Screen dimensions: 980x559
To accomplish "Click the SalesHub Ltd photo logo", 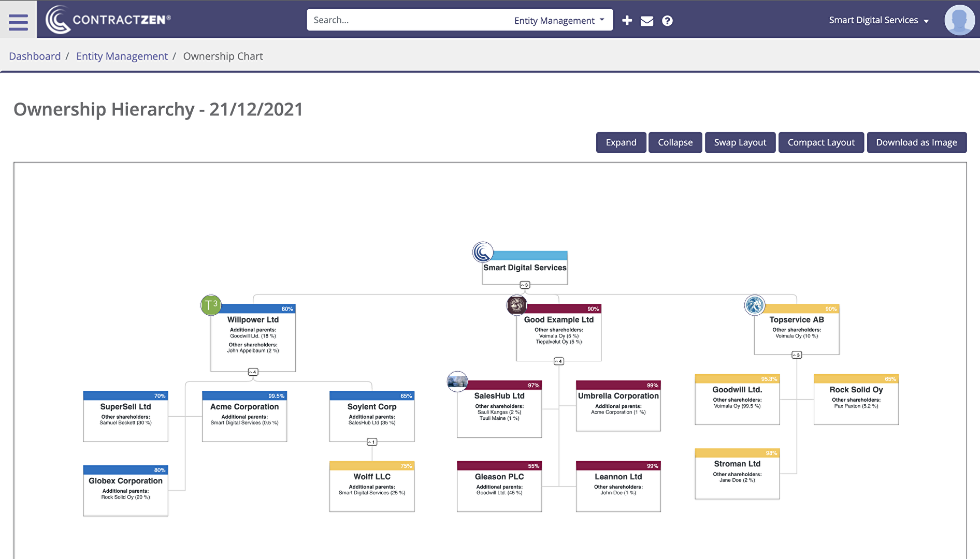I will pos(457,381).
